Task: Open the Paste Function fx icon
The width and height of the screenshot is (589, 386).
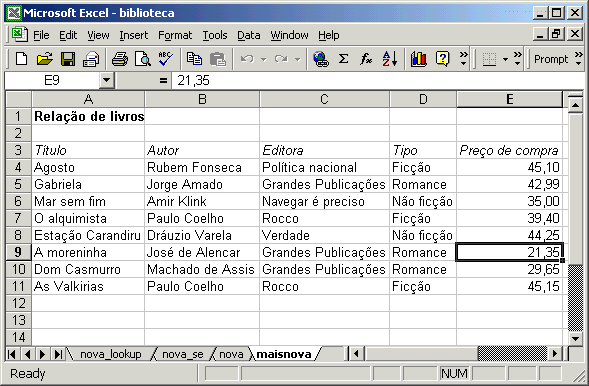Action: [366, 59]
